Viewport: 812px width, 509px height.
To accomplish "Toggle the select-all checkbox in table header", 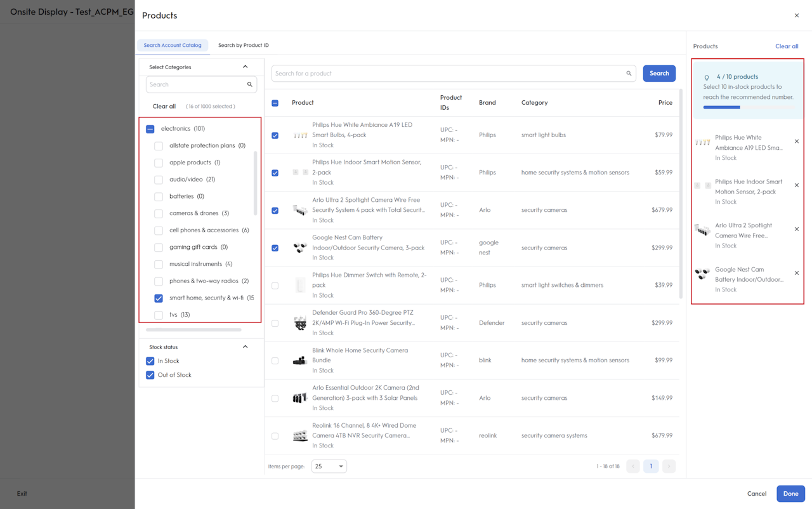I will pos(275,103).
